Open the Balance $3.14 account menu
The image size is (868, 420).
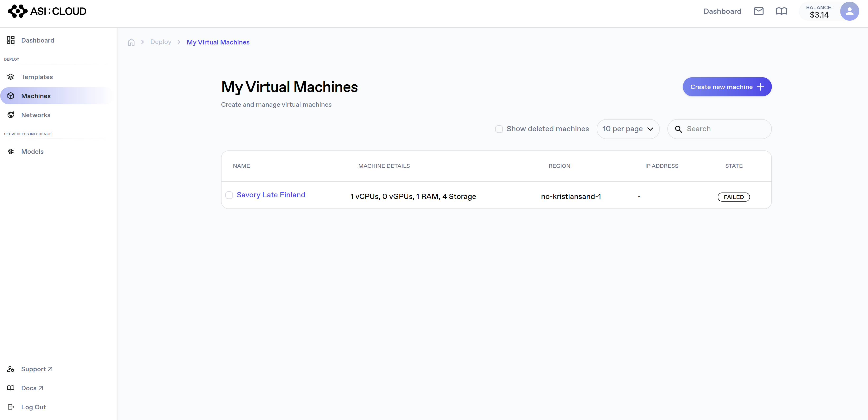point(819,11)
